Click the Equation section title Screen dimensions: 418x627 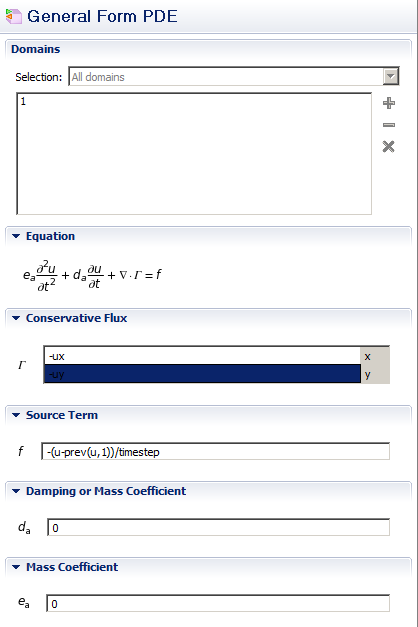[50, 236]
